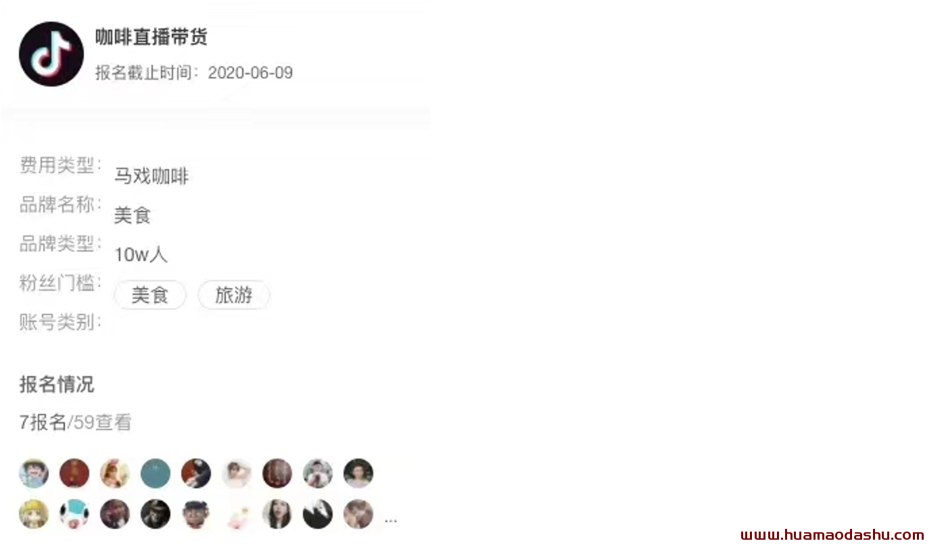The width and height of the screenshot is (944, 560).
Task: Open the last avatar in the top row
Action: (358, 473)
